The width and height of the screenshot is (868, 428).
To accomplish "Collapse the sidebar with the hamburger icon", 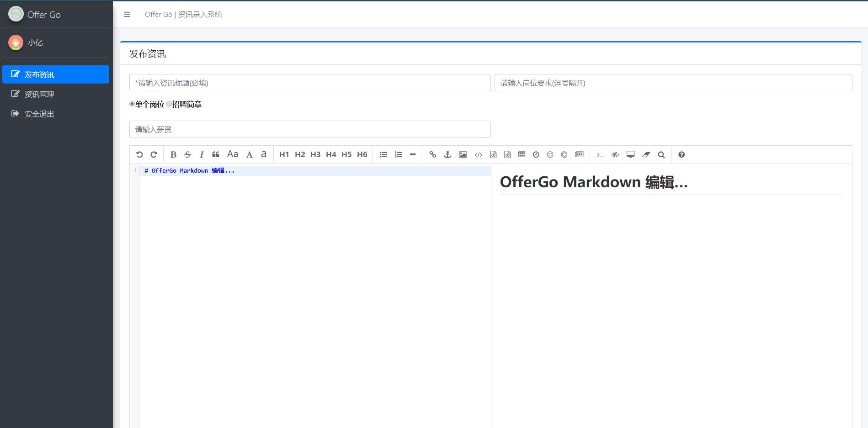I will (x=127, y=15).
